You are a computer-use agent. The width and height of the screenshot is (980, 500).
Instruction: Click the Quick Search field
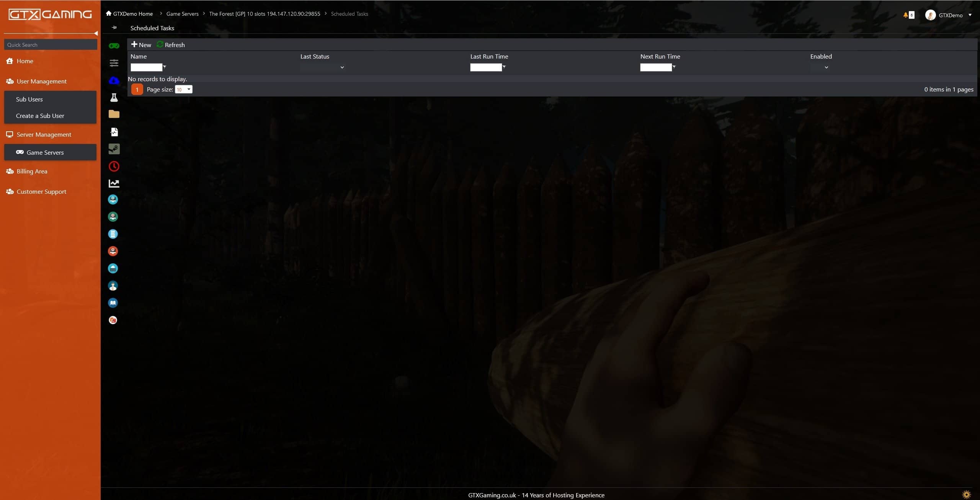click(x=51, y=45)
